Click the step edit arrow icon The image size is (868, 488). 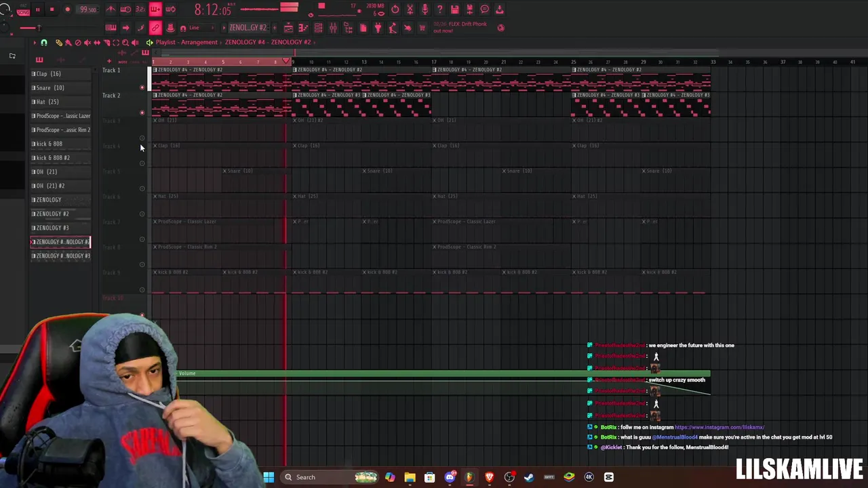pos(125,28)
